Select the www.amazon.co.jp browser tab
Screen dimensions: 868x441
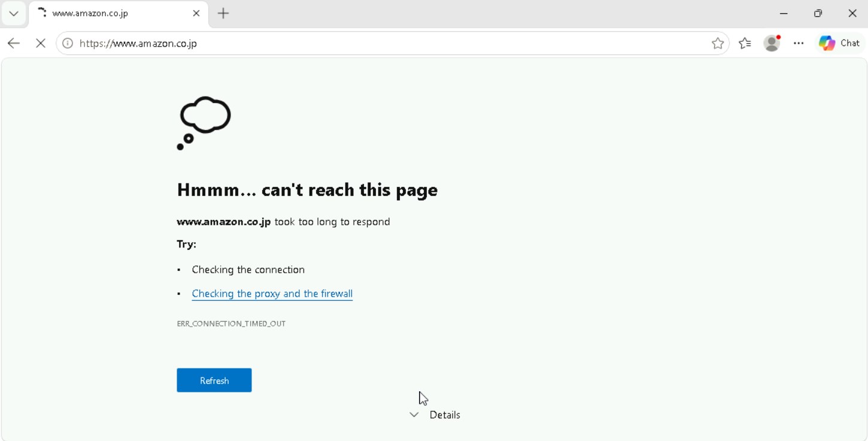[x=119, y=13]
